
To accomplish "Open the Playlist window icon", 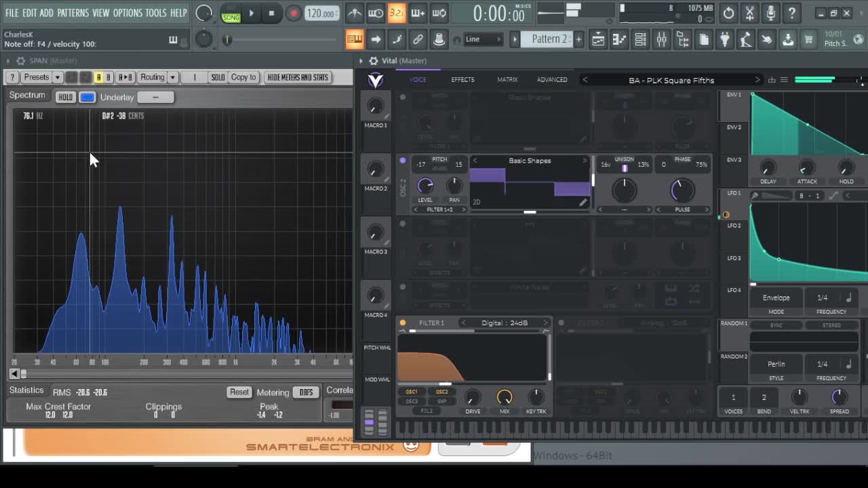I will 598,39.
